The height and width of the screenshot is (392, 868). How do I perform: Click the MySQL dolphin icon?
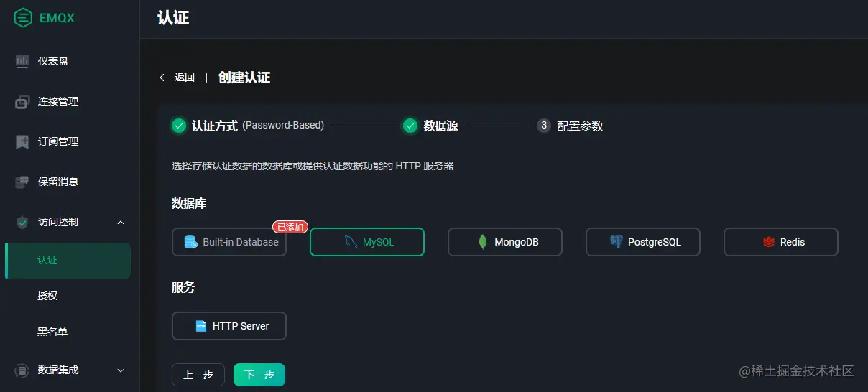pos(351,242)
